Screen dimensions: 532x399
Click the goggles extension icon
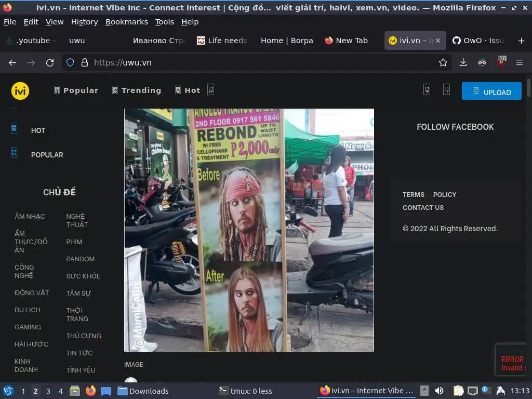point(482,62)
